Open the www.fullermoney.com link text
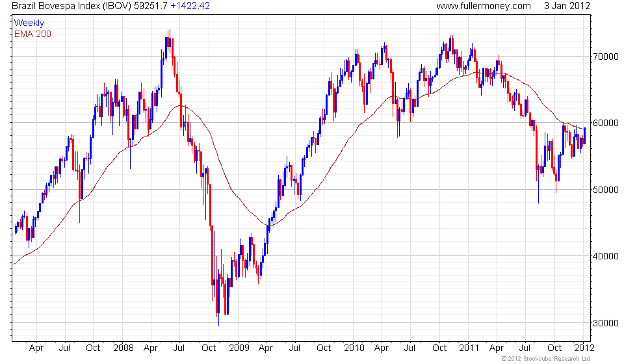Image resolution: width=624 pixels, height=364 pixels. (484, 6)
